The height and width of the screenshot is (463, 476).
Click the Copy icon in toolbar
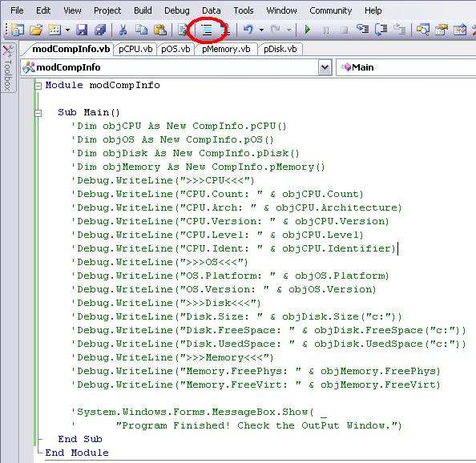point(141,30)
